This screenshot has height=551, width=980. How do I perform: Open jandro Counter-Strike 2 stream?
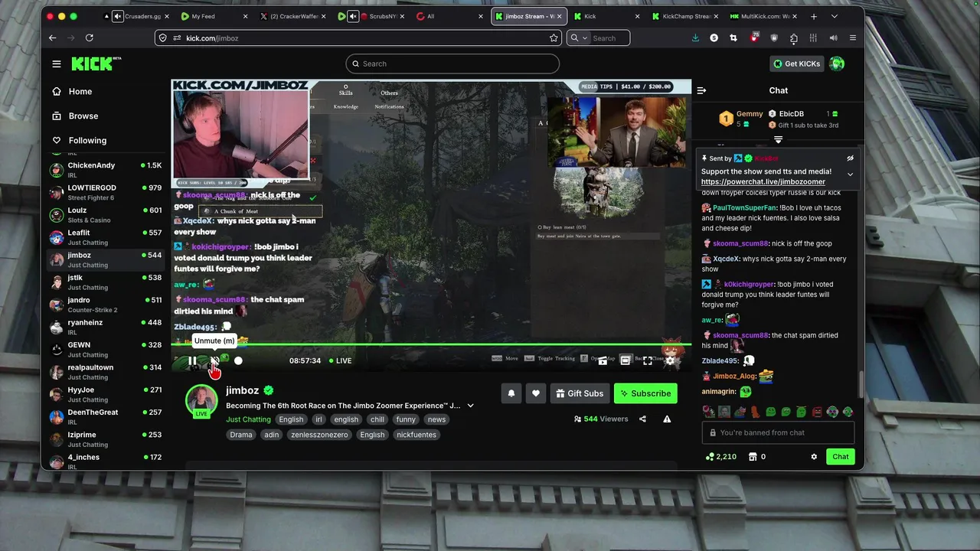(106, 305)
